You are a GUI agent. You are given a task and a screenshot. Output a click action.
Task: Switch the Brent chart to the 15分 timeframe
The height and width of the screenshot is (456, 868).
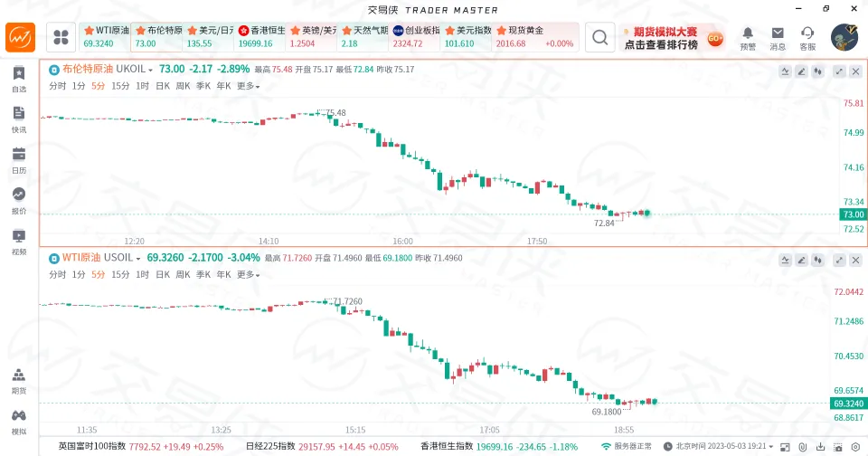point(120,86)
